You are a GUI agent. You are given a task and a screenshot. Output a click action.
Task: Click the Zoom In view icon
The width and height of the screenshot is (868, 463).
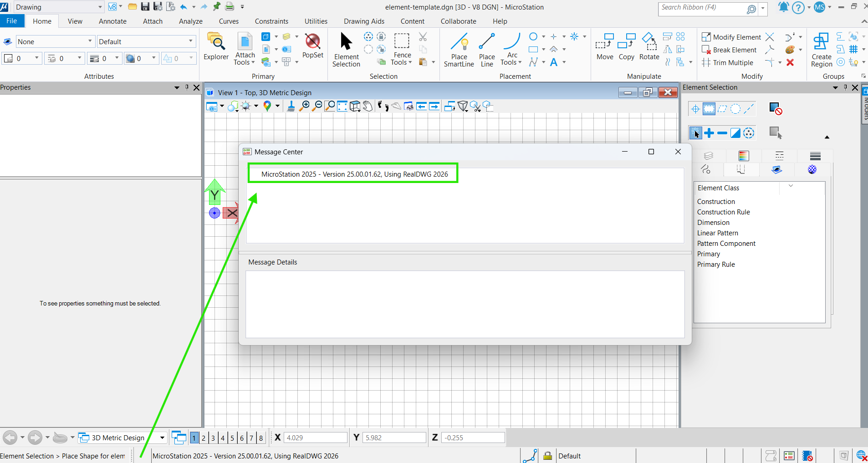[x=305, y=107]
